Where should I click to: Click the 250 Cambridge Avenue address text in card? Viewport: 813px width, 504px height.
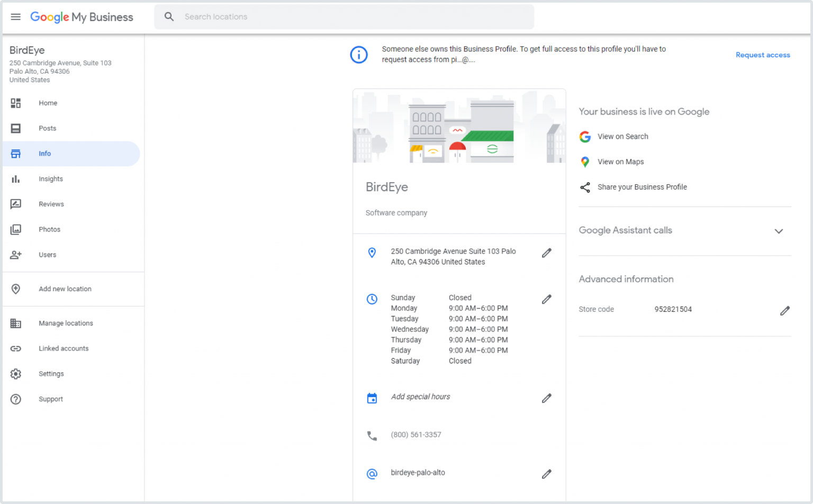click(x=453, y=257)
